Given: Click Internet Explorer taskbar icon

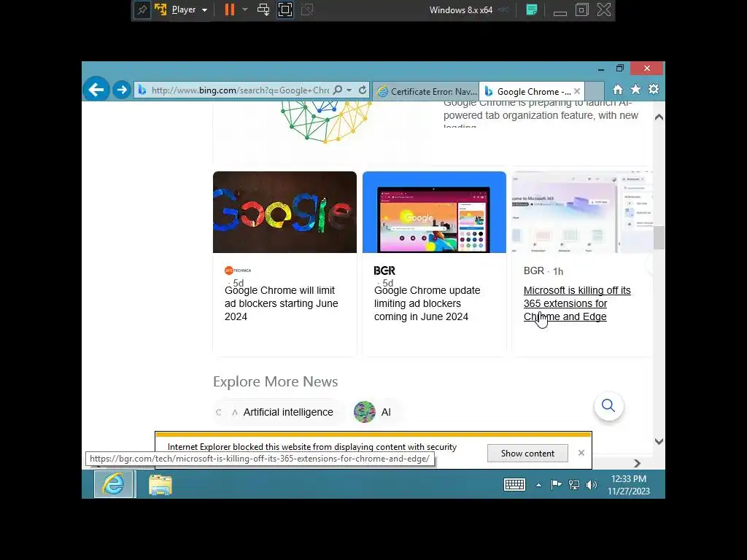Looking at the screenshot, I should coord(113,484).
